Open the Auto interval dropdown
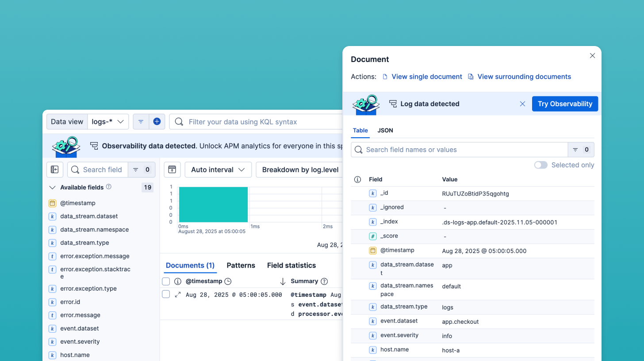The image size is (644, 361). coord(218,169)
